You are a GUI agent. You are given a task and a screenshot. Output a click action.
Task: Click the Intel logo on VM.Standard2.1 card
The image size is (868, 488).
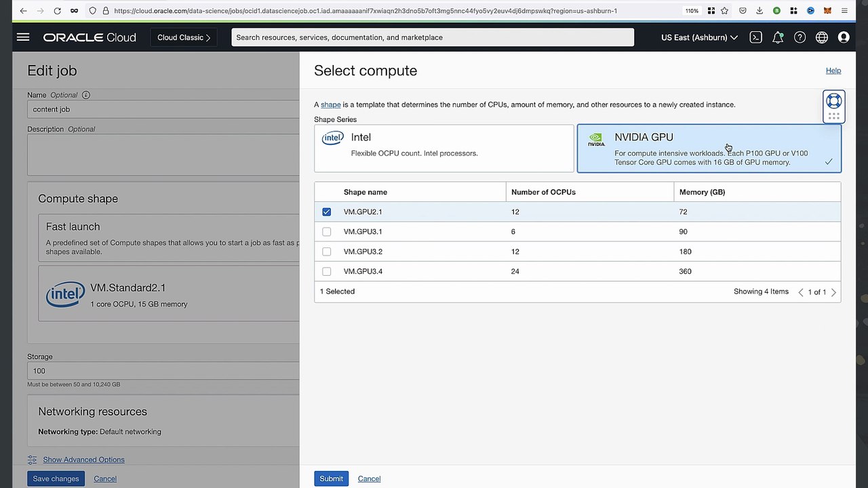point(66,295)
